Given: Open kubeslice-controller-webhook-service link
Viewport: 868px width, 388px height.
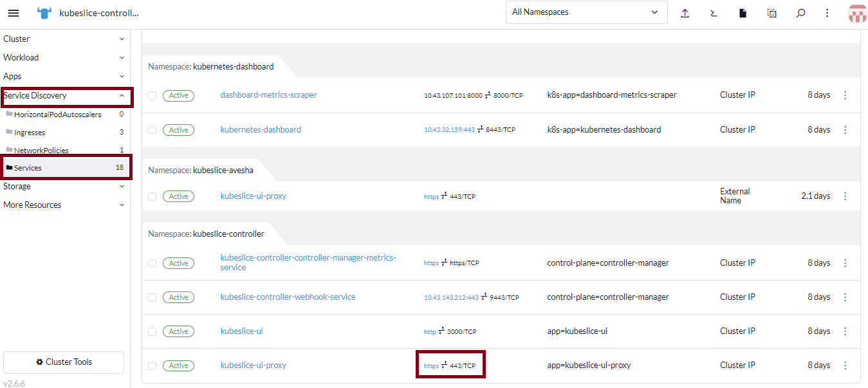Looking at the screenshot, I should (x=288, y=297).
